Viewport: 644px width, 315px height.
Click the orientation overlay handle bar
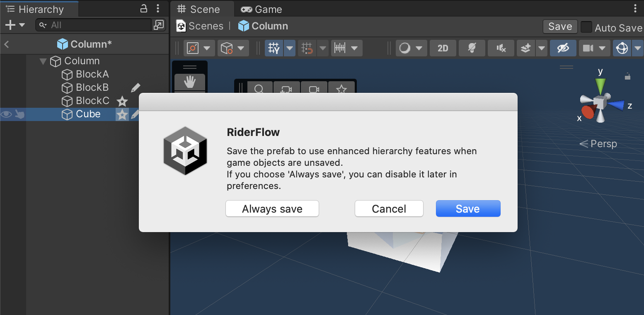tap(567, 67)
